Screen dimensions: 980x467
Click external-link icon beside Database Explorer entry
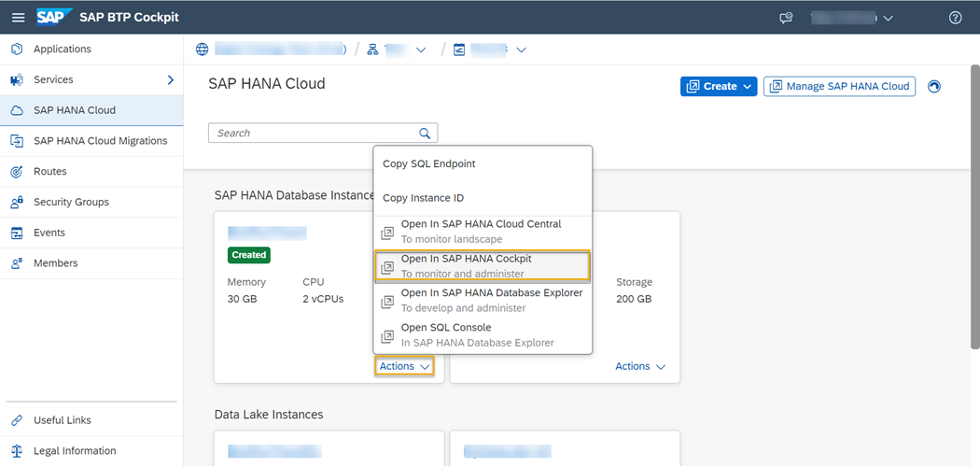pyautogui.click(x=387, y=303)
